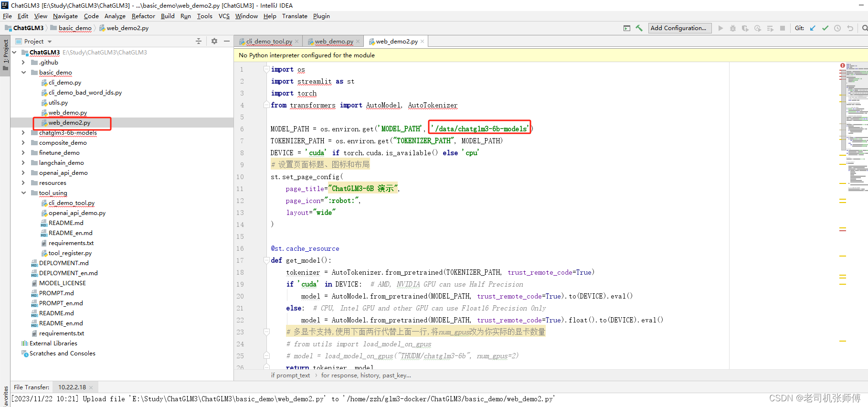Screen dimensions: 868x407
Task: Click the Search Everywhere magnifier icon
Action: pyautogui.click(x=865, y=28)
